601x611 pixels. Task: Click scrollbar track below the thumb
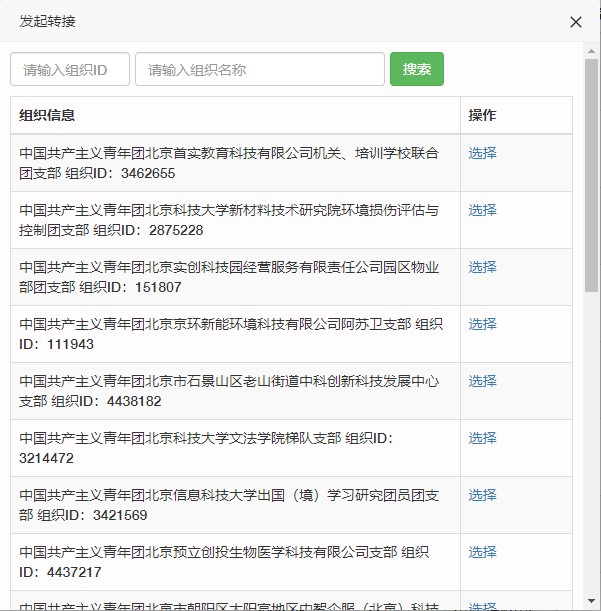tap(591, 450)
